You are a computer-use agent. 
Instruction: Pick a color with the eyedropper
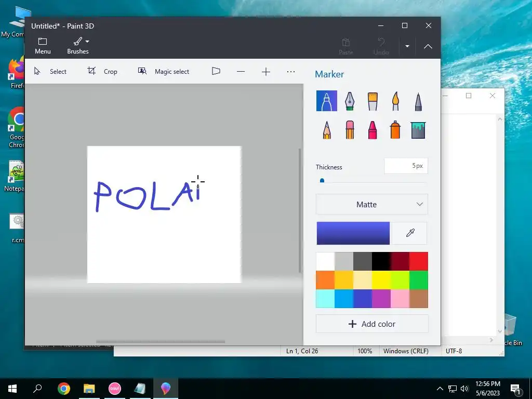pos(410,233)
